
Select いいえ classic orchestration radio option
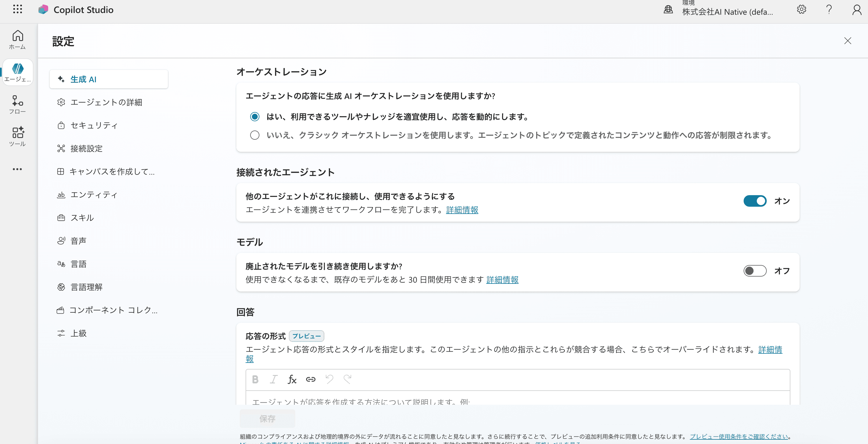click(x=255, y=135)
